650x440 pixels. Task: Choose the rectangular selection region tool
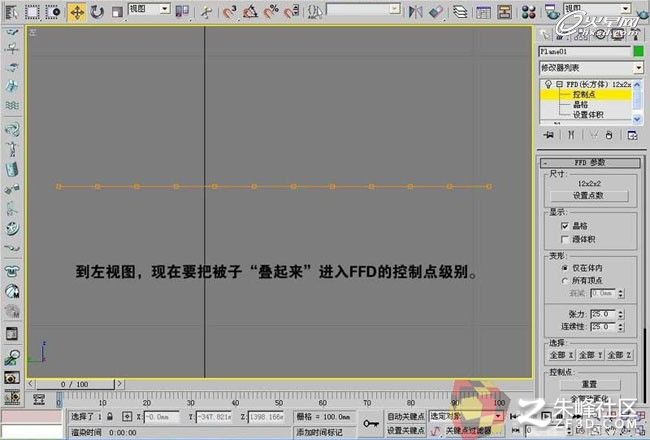pyautogui.click(x=32, y=12)
